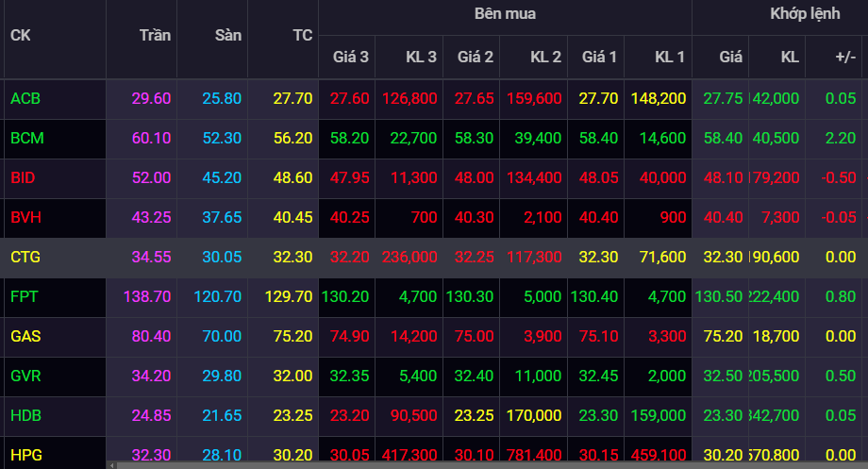Sort by the CK column header
The image size is (868, 469).
coord(21,36)
